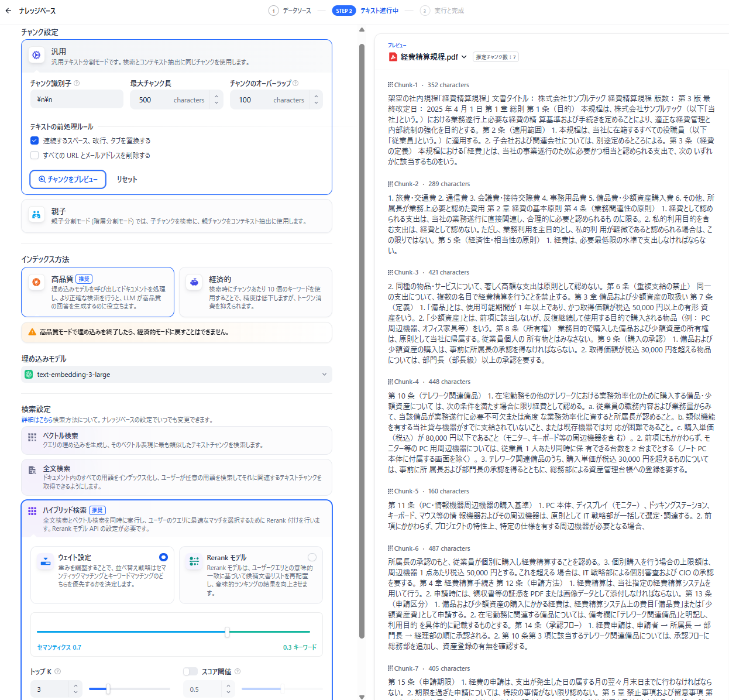This screenshot has height=700, width=729.
Task: Select the Rerank モデル radio option
Action: coord(312,557)
